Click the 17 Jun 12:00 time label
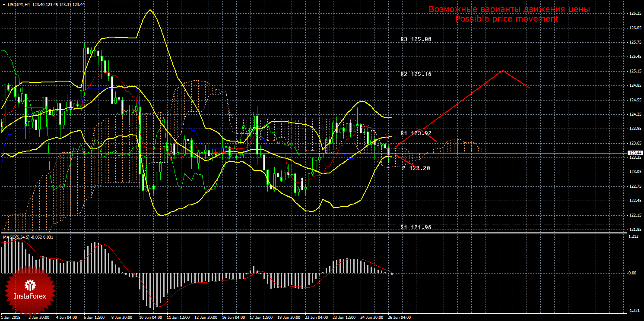Screen dimensions: 644x321 (261, 318)
